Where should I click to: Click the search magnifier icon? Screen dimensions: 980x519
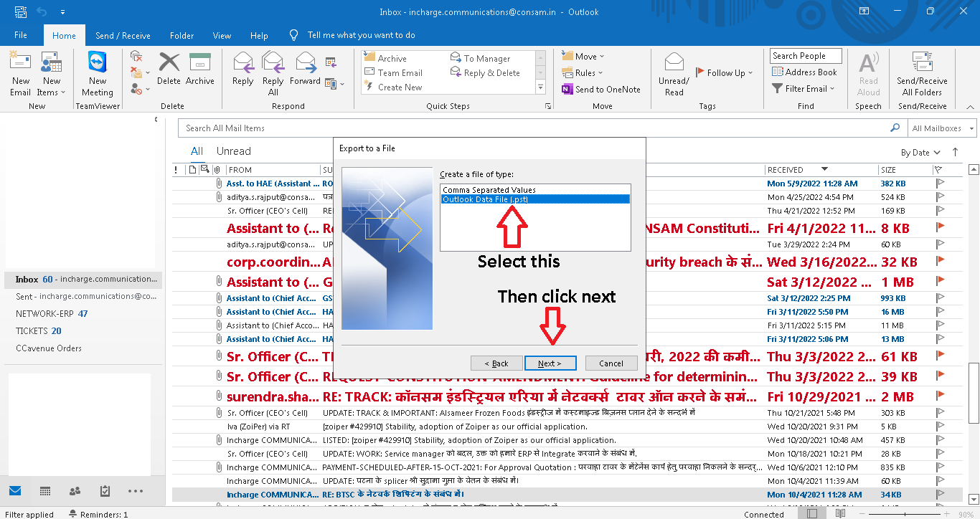[x=895, y=128]
